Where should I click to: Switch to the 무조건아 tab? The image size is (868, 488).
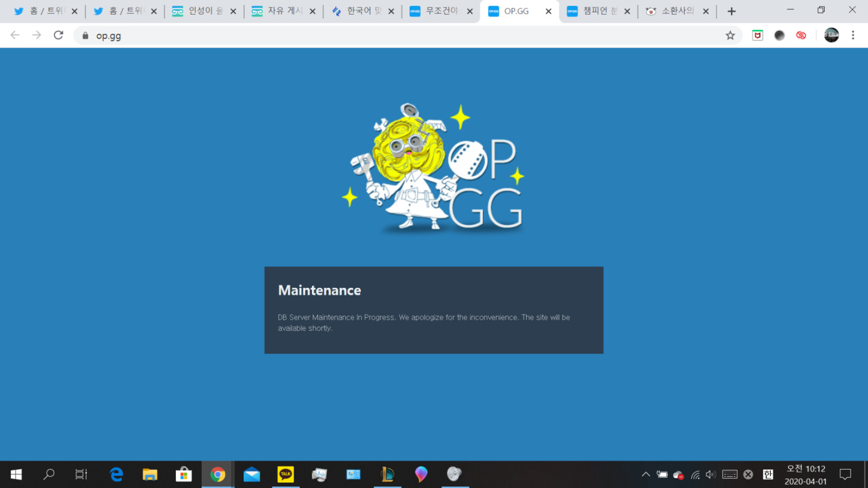point(441,11)
